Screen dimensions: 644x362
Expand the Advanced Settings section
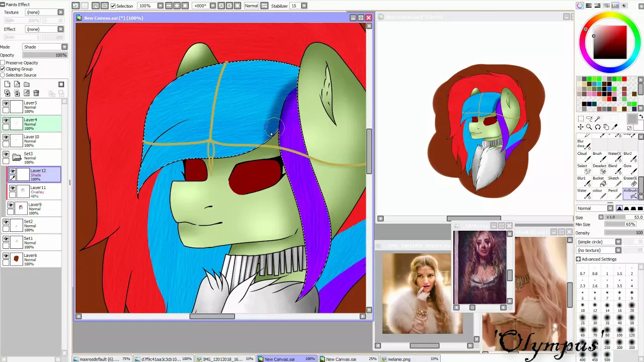[579, 259]
